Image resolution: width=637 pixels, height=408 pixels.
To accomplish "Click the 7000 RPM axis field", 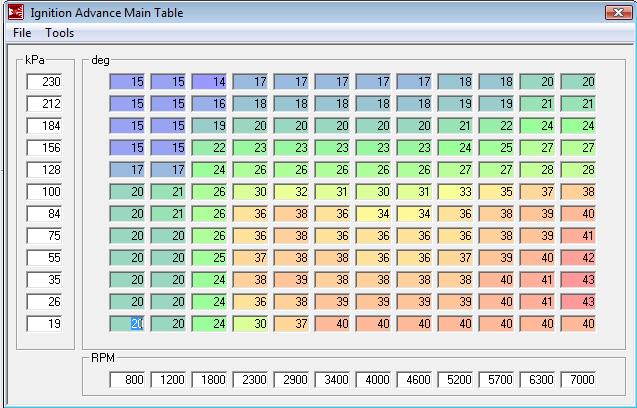I will click(578, 380).
